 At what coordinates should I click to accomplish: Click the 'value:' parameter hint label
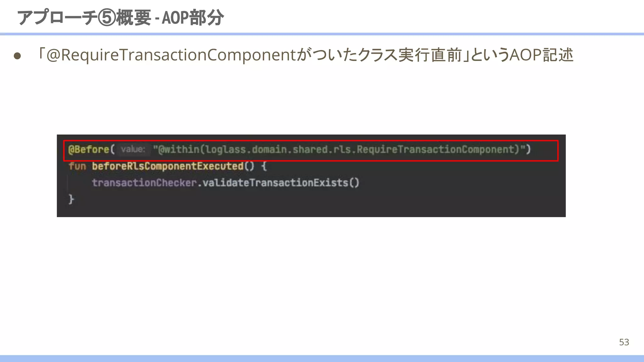(133, 149)
